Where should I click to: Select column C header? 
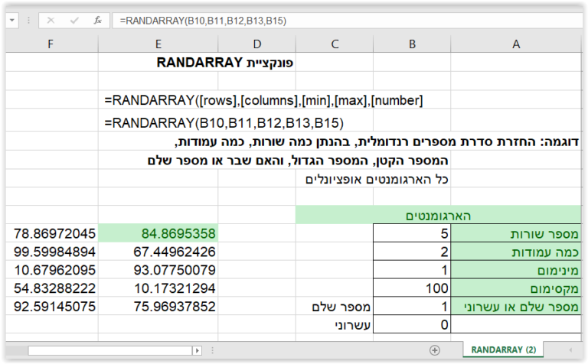tap(335, 44)
